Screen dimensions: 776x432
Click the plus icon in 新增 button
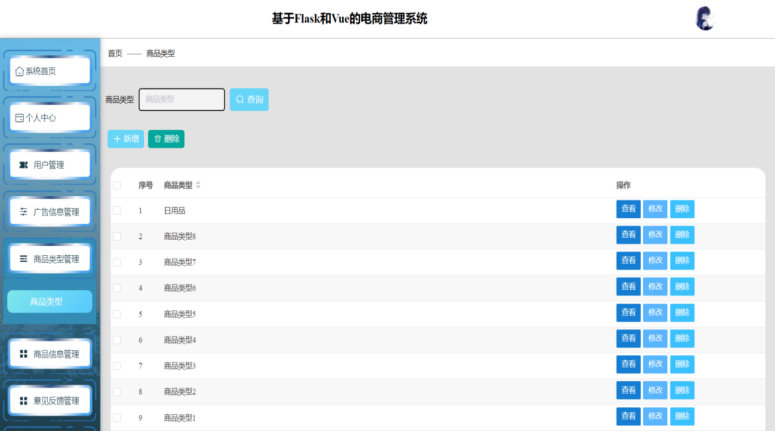117,139
